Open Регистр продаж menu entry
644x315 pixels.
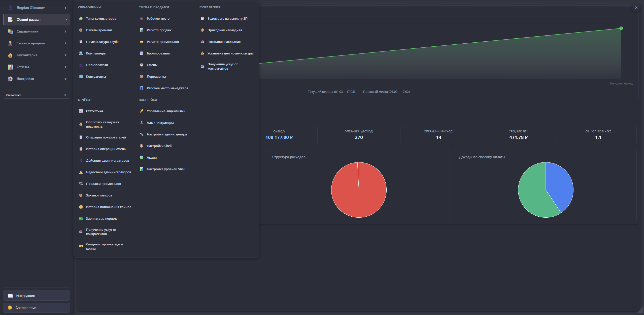(x=159, y=30)
